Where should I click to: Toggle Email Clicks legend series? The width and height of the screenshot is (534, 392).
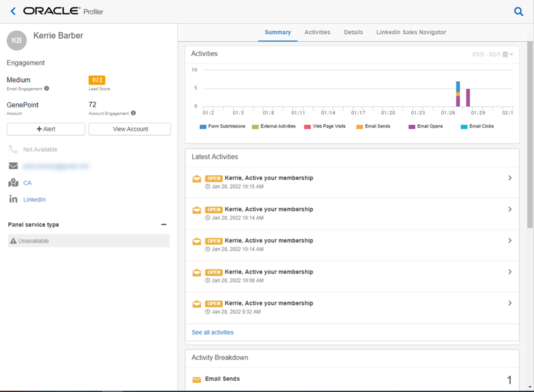[477, 126]
